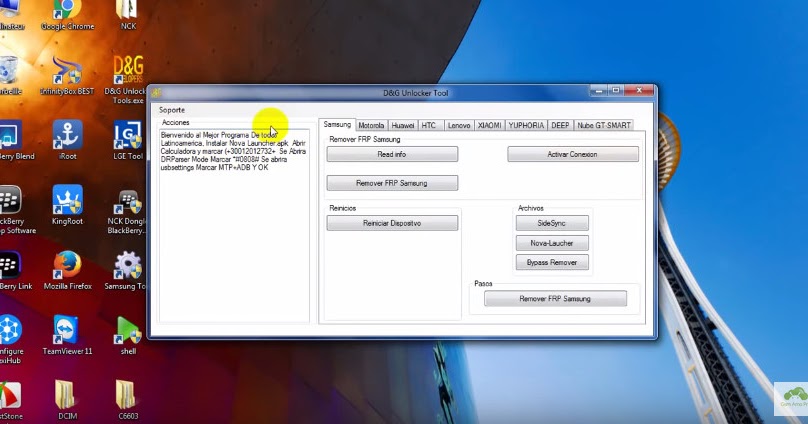Click D&G Unlocker Tool title bar icon

tap(156, 93)
